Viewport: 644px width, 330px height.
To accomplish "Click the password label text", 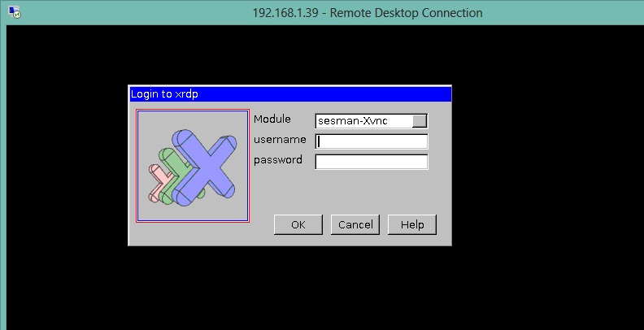I will (x=278, y=160).
